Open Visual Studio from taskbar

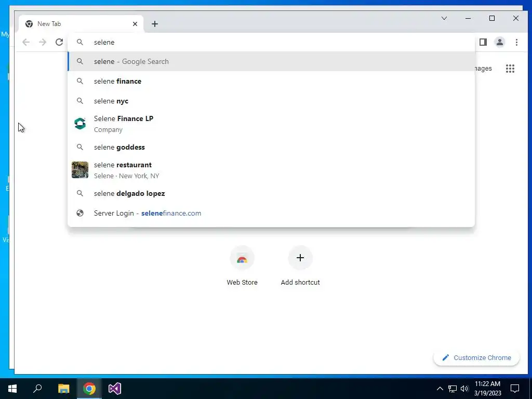point(115,389)
